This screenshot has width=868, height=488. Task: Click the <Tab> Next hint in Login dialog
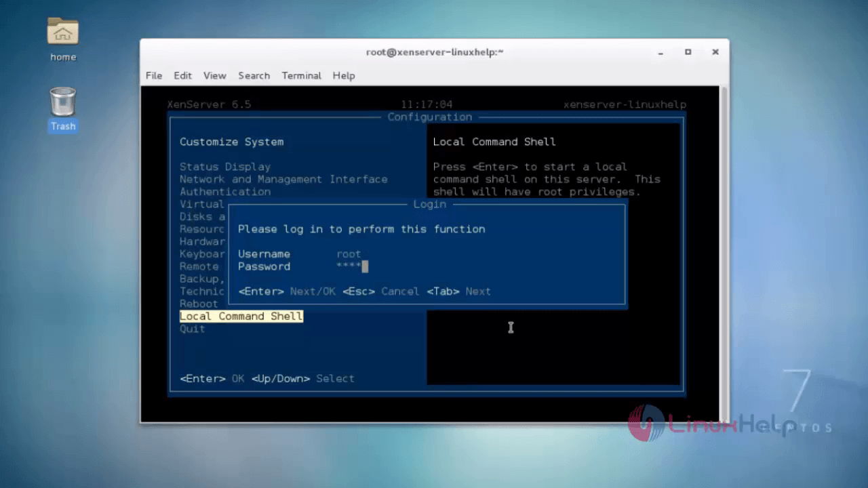[458, 291]
